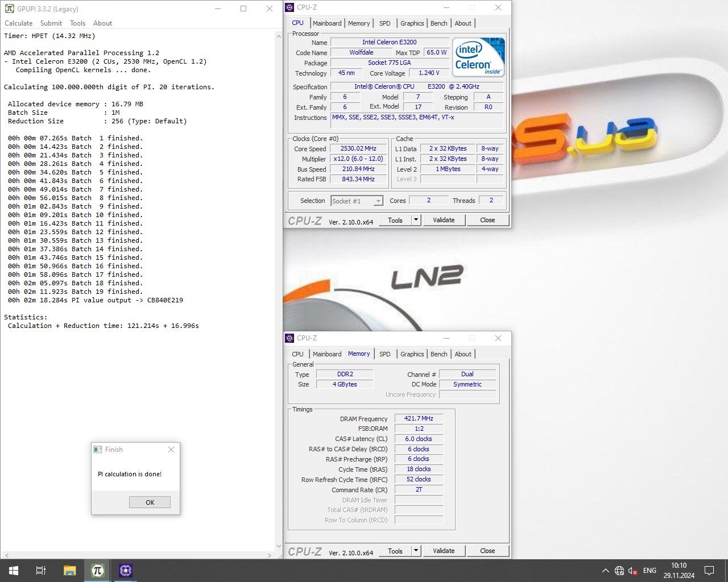Minimize the GPUPI window
Viewport: 728px width, 582px height.
[x=218, y=9]
